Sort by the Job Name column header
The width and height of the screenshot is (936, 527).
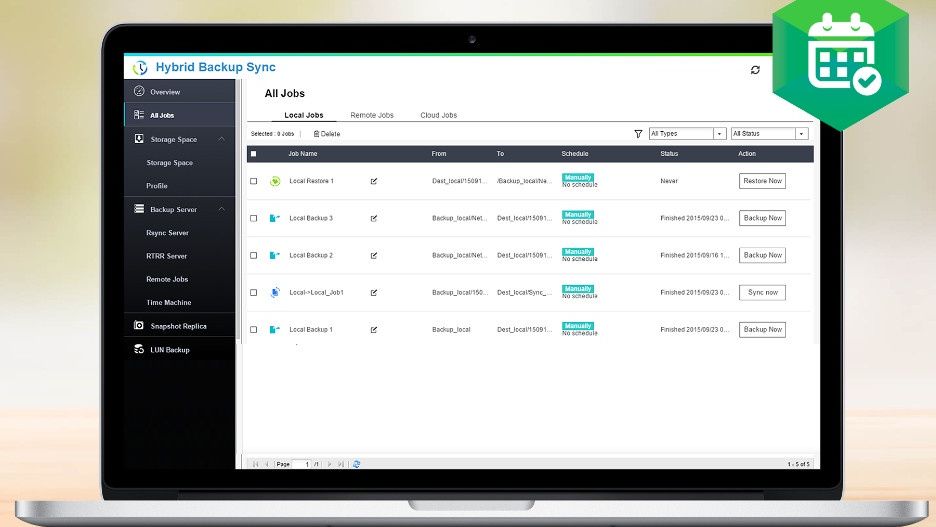(x=303, y=154)
